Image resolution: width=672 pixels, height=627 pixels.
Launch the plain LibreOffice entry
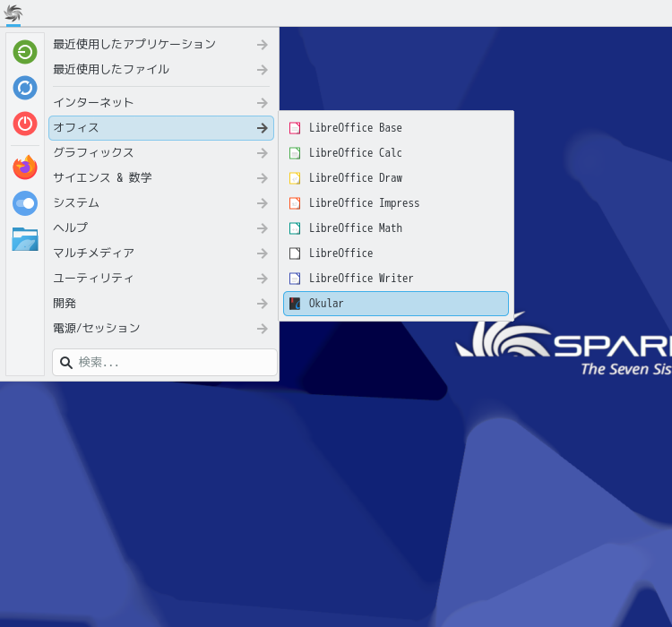coord(396,253)
